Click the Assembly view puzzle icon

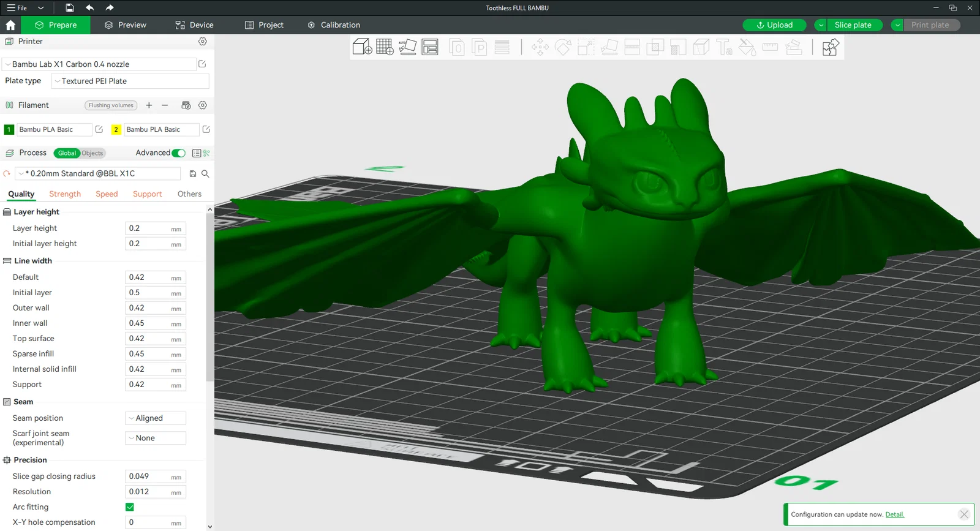[831, 47]
